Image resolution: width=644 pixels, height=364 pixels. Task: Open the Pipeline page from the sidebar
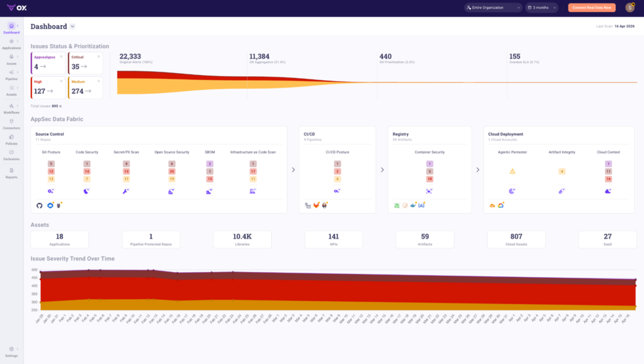(11, 72)
